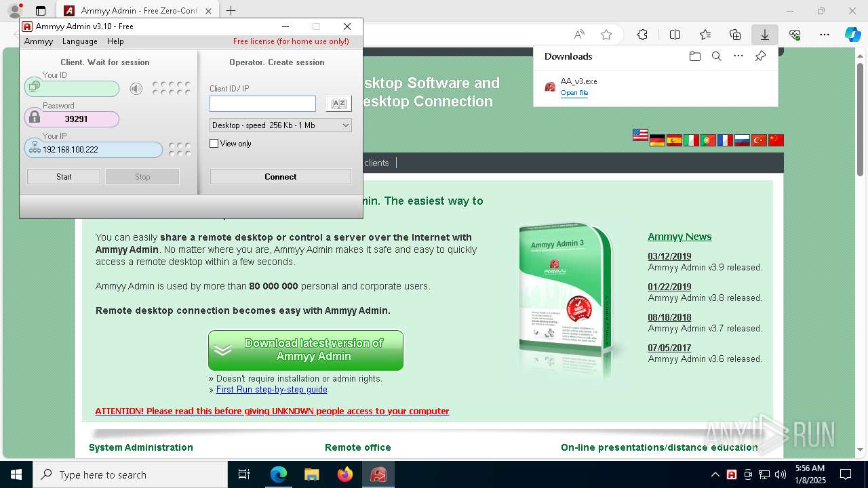Click the Edge profile avatar
Screen dimensions: 868x488
[15, 11]
